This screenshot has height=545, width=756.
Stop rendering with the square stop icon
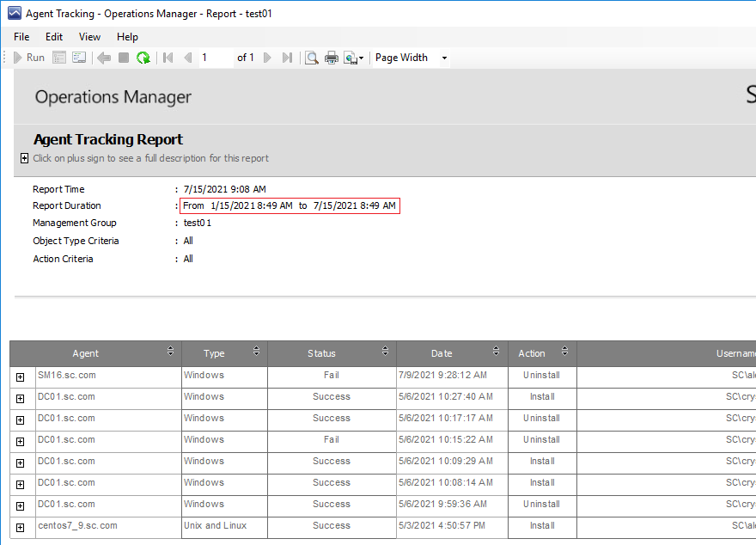(124, 58)
